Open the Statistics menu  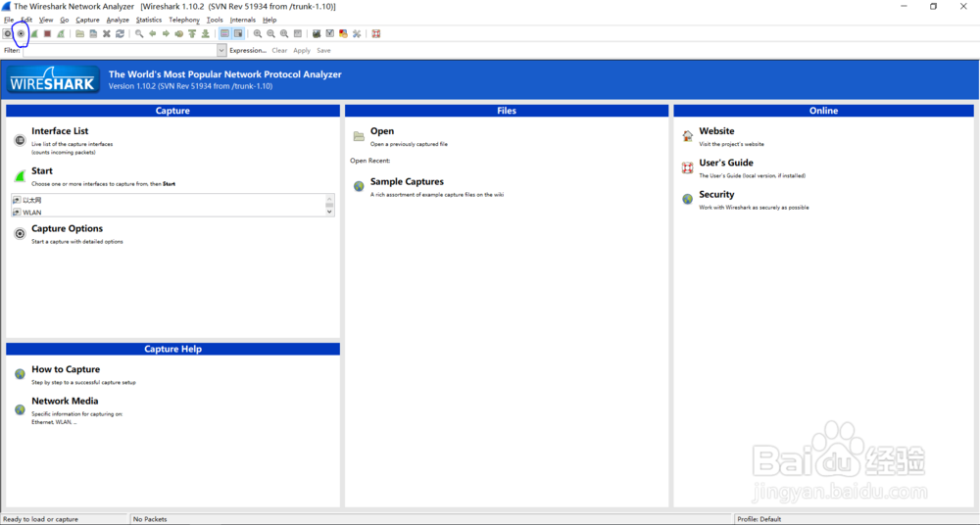tap(149, 20)
